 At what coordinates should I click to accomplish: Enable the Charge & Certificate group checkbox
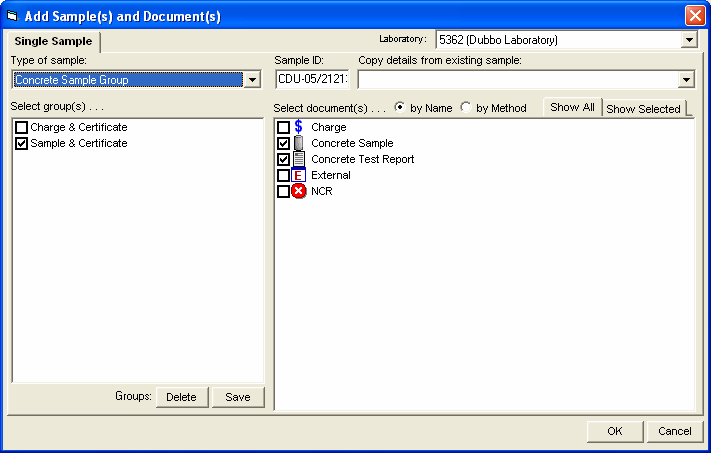pos(21,128)
